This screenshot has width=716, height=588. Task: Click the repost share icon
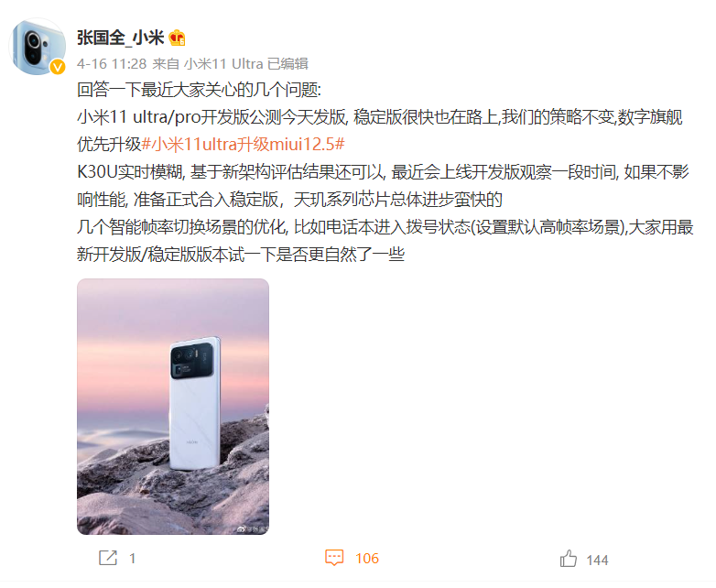pos(108,558)
